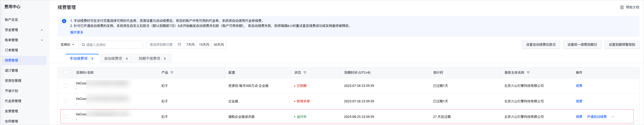Open the more actions ellipsis menu
The image size is (644, 125).
[x=613, y=117]
